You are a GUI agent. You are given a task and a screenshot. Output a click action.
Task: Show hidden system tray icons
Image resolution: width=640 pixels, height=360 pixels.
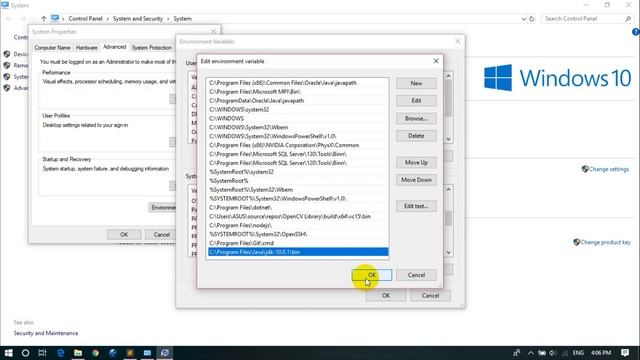point(530,353)
